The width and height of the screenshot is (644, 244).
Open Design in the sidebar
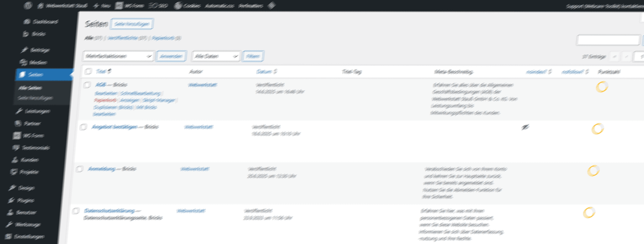click(x=22, y=188)
